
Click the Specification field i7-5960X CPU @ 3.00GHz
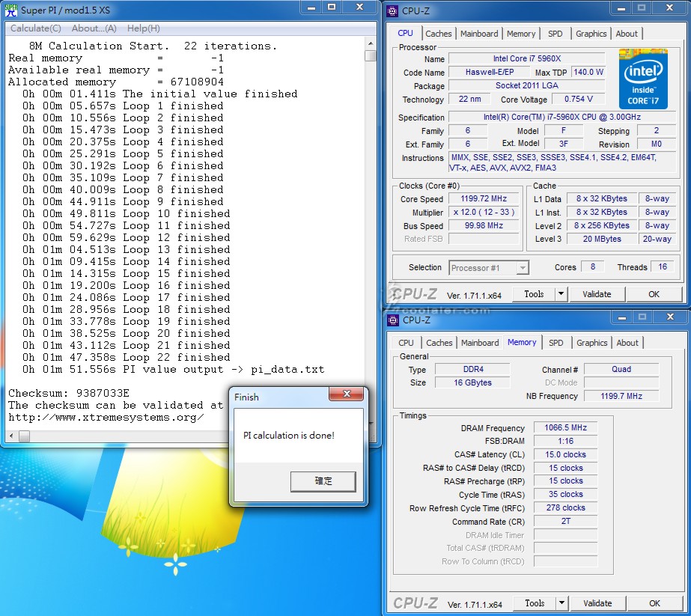[x=562, y=118]
